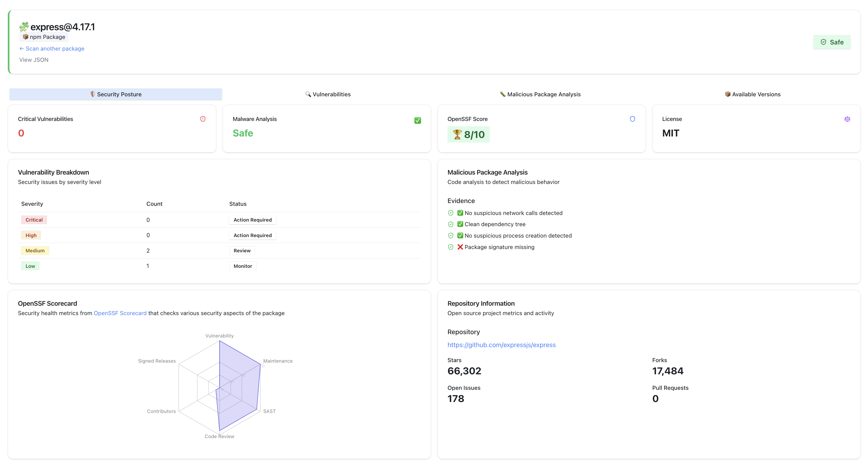The height and width of the screenshot is (463, 868).
Task: Switch to the Vulnerabilities tab
Action: pos(327,94)
